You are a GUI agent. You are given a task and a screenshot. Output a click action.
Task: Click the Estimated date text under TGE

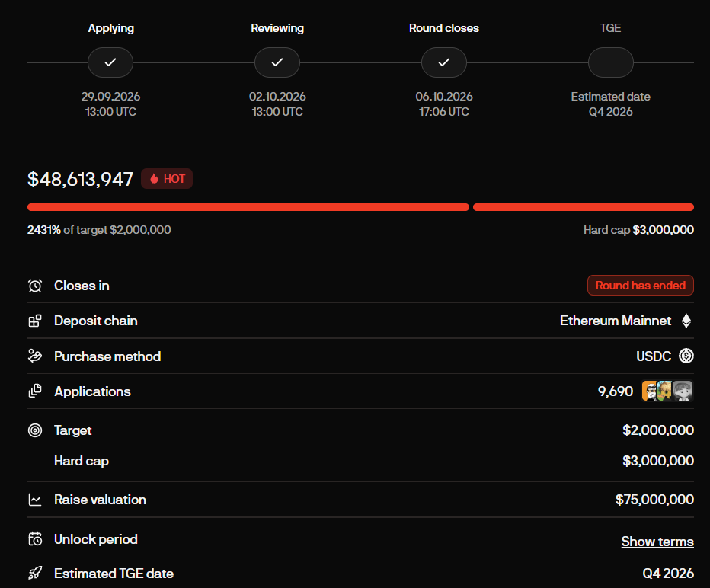pos(610,97)
